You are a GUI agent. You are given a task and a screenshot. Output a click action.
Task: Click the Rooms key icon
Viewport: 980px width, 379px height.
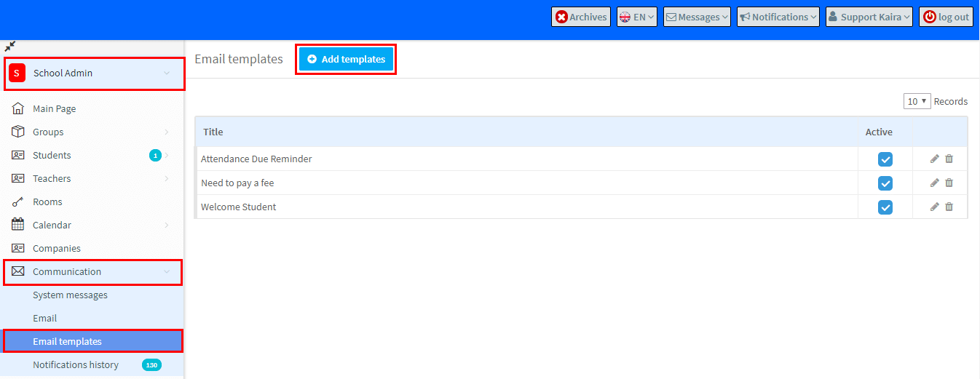(18, 202)
